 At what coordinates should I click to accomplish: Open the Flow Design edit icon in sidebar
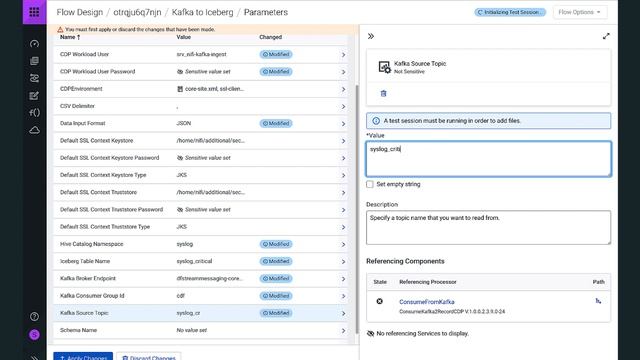click(x=34, y=96)
